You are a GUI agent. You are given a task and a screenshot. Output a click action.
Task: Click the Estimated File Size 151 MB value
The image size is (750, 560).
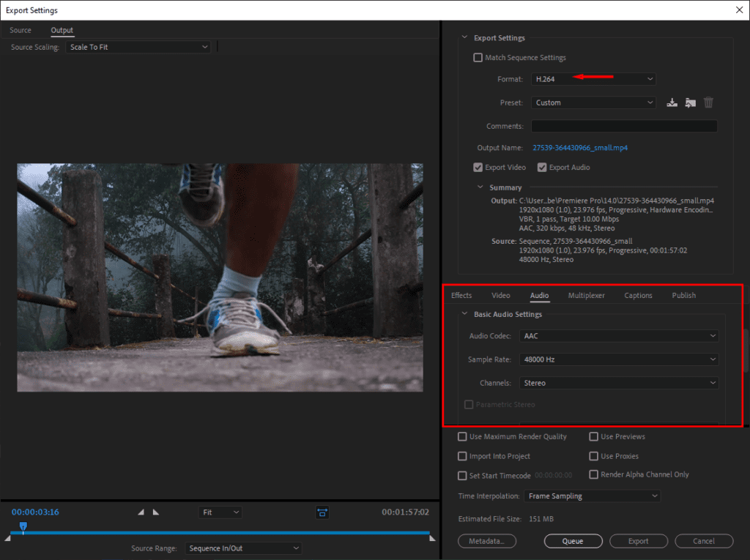click(541, 518)
